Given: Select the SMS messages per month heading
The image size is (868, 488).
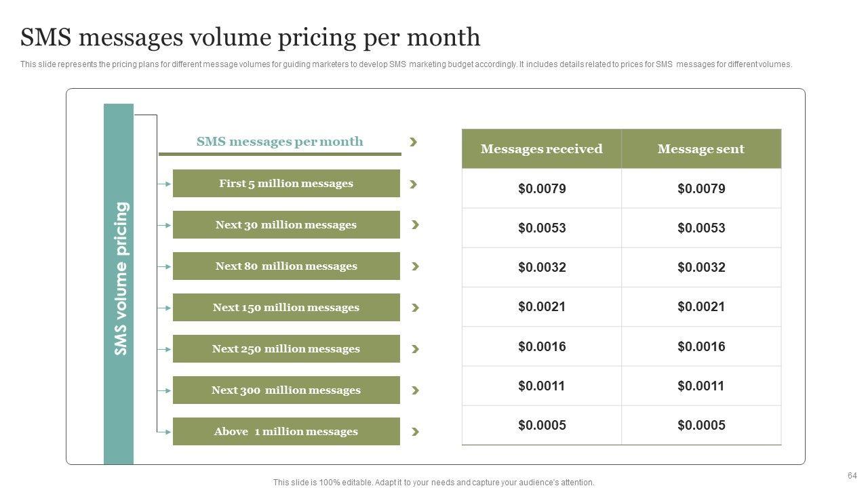Looking at the screenshot, I should 279,142.
